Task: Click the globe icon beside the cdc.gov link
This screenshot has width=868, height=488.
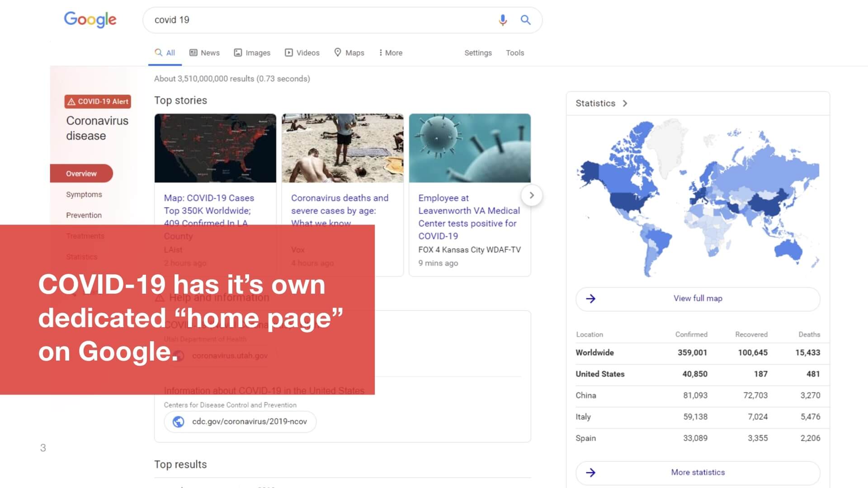Action: click(x=179, y=422)
